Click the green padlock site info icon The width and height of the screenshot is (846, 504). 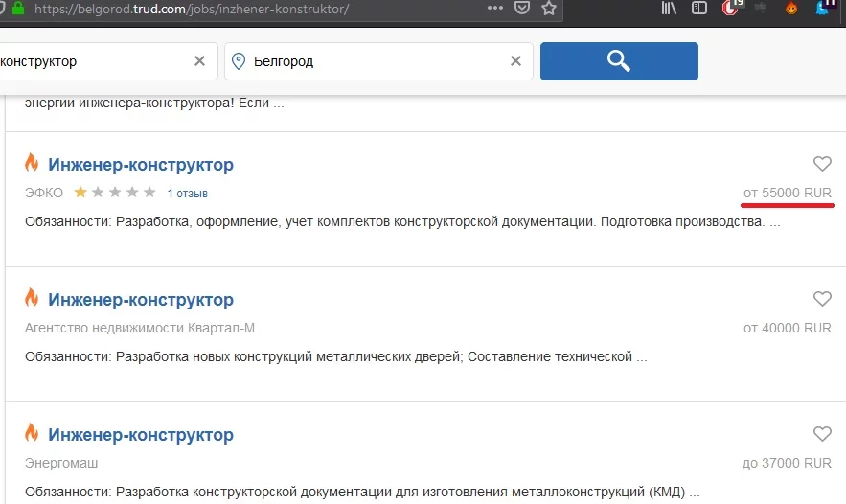[19, 8]
